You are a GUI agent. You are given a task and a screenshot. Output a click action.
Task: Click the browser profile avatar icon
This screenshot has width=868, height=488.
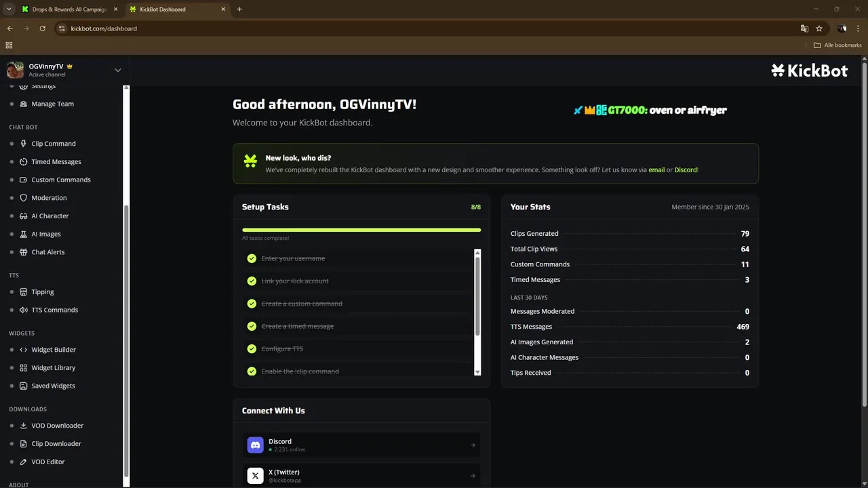point(842,28)
